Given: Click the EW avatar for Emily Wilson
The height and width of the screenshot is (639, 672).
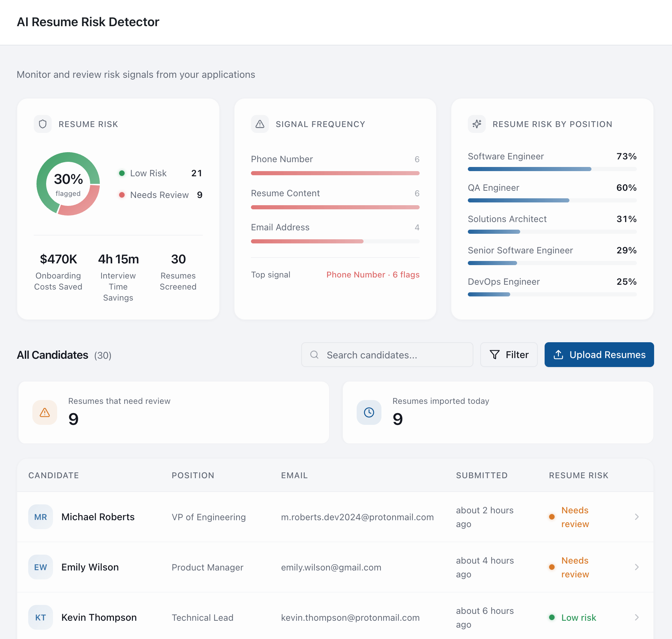Looking at the screenshot, I should [41, 567].
